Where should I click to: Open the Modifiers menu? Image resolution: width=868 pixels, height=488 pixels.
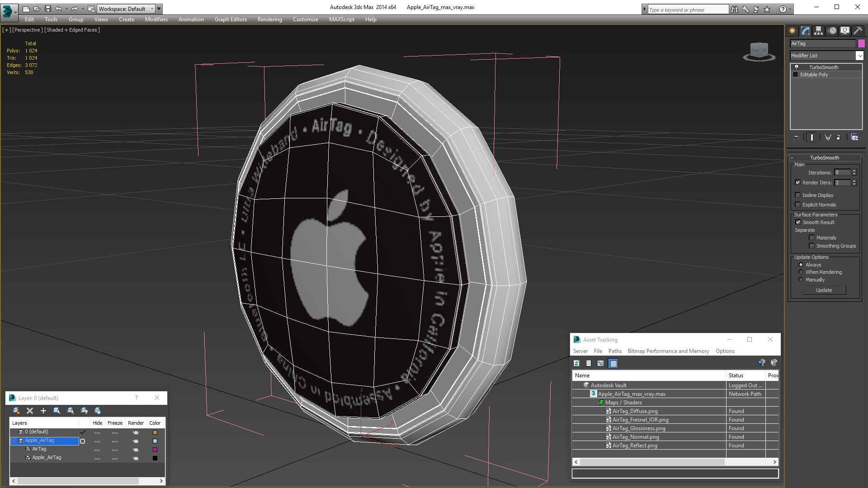point(156,19)
